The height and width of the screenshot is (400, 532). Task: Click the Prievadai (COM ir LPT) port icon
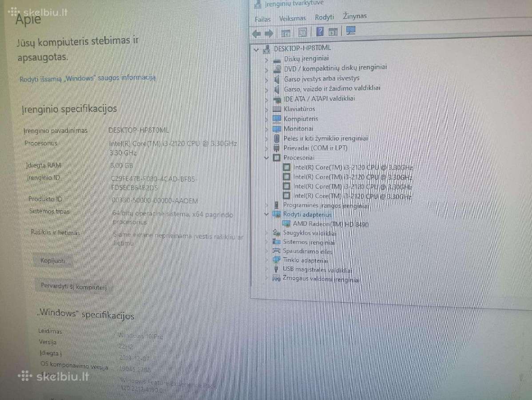[x=277, y=148]
